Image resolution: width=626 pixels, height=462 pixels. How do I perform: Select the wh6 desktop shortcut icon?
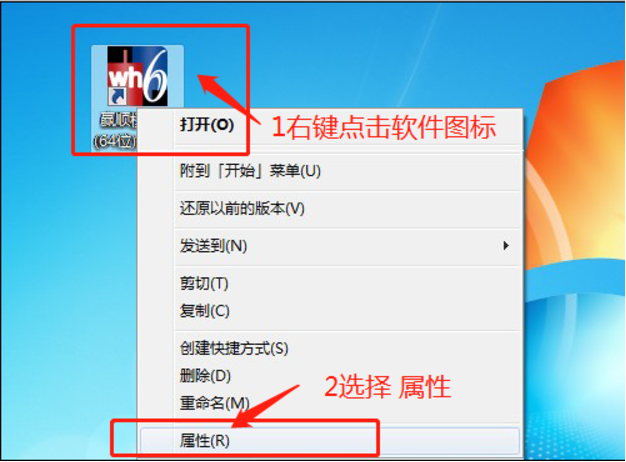(137, 76)
